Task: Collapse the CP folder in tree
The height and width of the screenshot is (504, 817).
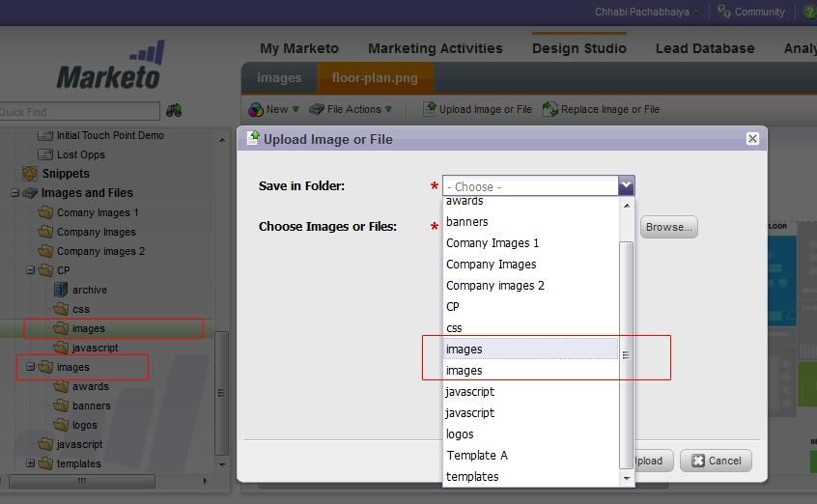Action: [x=31, y=270]
